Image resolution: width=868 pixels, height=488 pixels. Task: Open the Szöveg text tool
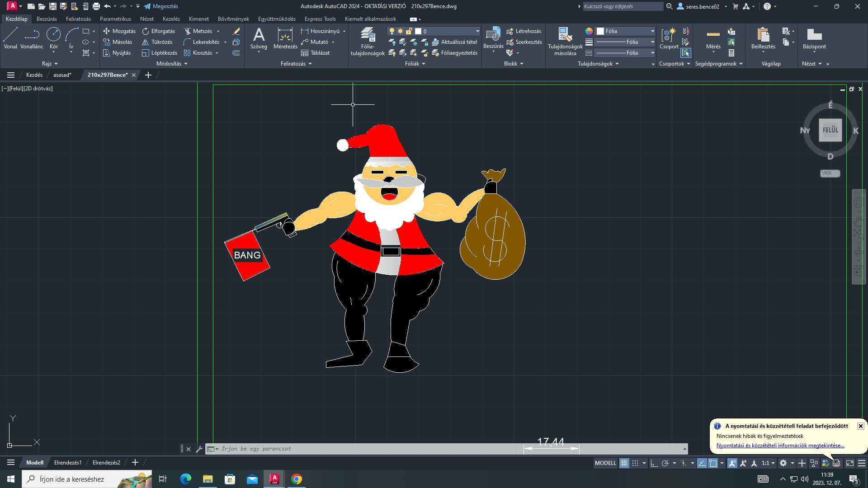pyautogui.click(x=259, y=38)
